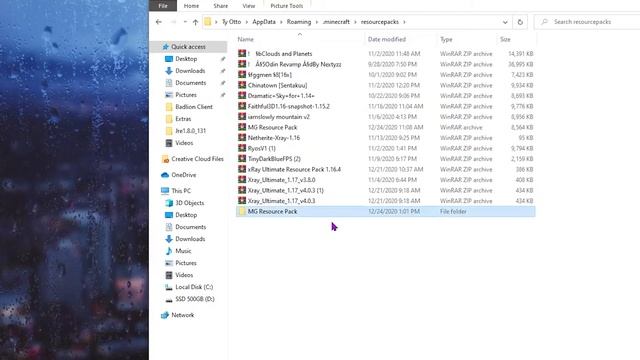Select xRay Ultimate Resource Pack 1.16.4

385,169
